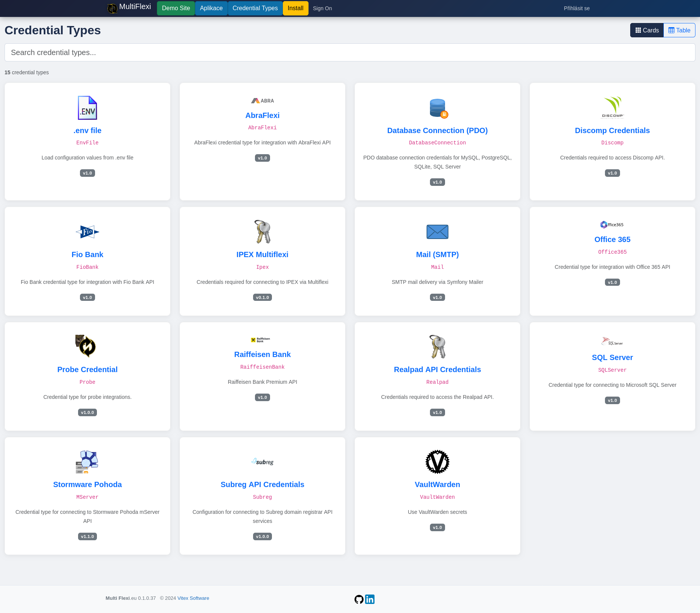
Task: Open the .env file title link
Action: [x=87, y=130]
